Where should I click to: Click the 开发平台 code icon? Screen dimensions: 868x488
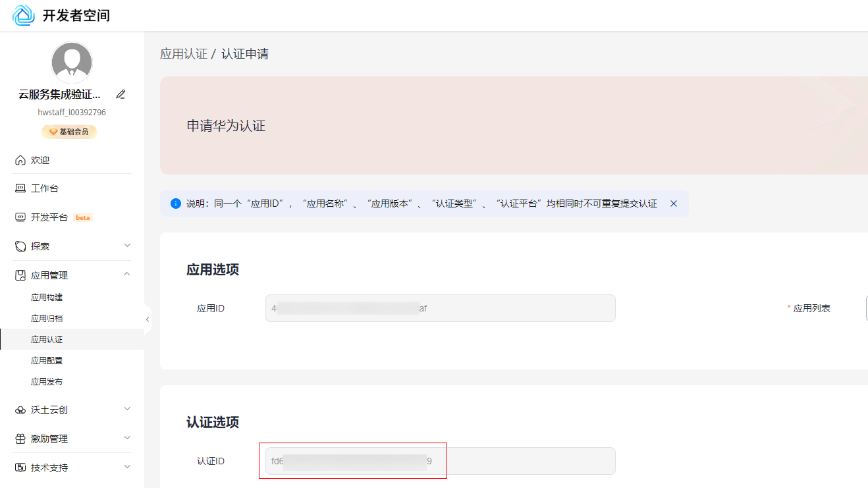pyautogui.click(x=20, y=217)
